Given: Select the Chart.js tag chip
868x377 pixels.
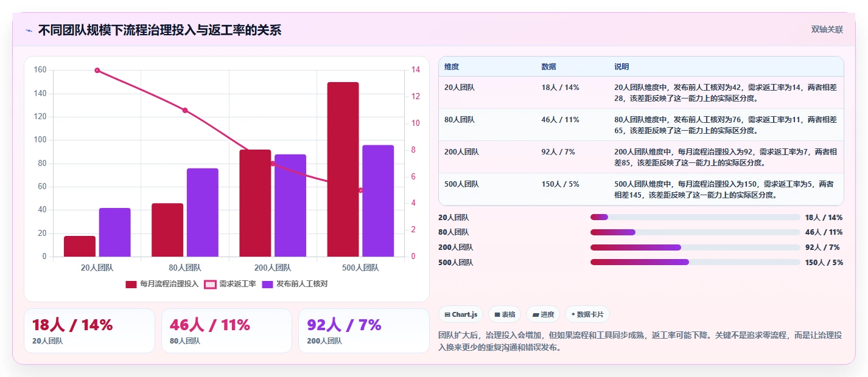Looking at the screenshot, I should (461, 314).
